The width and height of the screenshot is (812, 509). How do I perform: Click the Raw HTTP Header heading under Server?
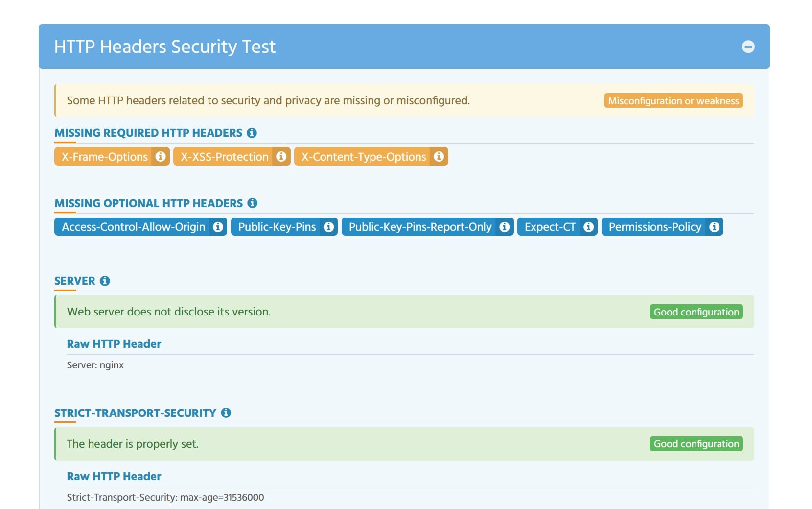(x=114, y=344)
